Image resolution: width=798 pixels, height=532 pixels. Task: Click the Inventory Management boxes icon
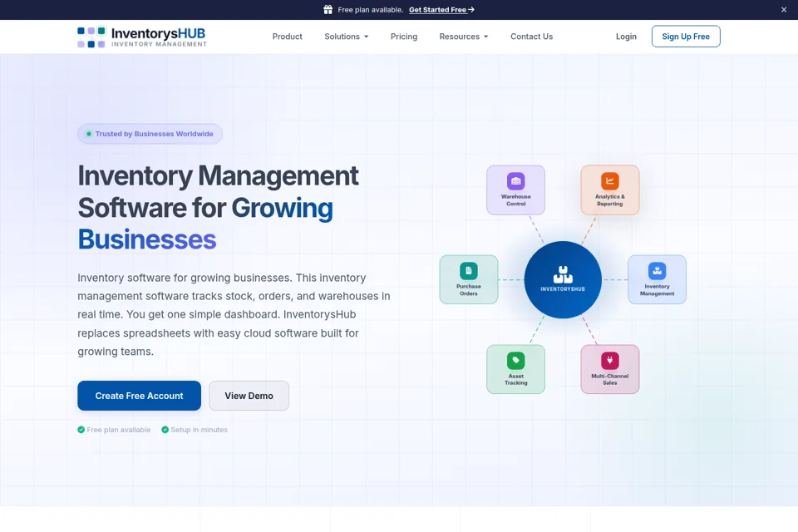657,271
